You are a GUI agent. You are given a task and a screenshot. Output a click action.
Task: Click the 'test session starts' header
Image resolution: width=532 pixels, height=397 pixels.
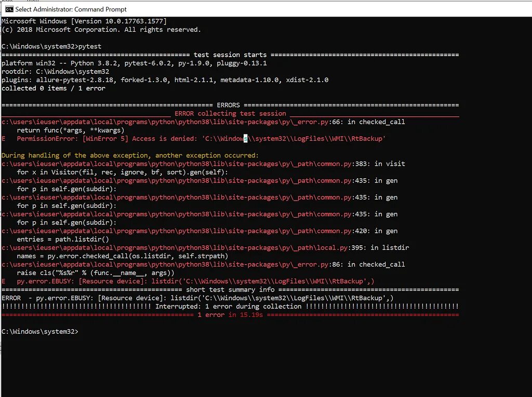coord(230,55)
